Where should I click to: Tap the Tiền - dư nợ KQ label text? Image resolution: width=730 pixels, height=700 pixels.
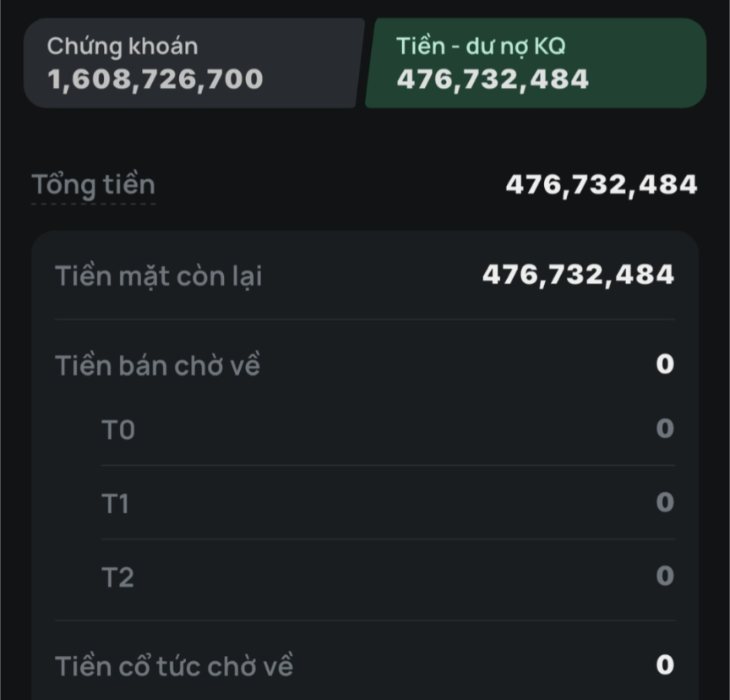click(481, 46)
